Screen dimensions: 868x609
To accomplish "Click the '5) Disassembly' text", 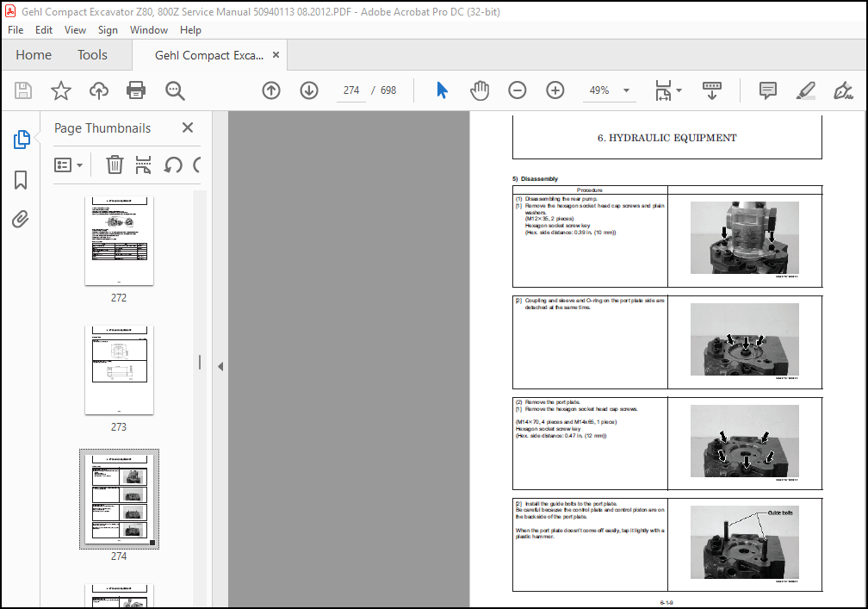I will [x=535, y=179].
